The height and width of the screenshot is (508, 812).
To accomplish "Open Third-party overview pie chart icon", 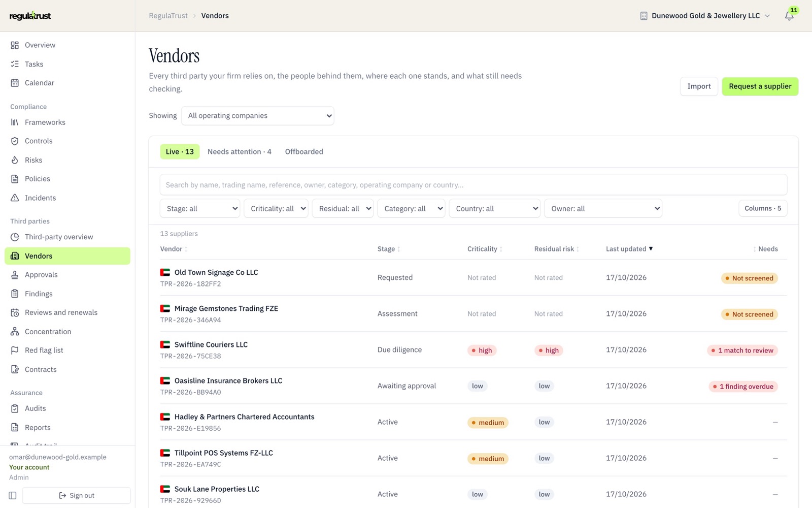I will tap(15, 237).
